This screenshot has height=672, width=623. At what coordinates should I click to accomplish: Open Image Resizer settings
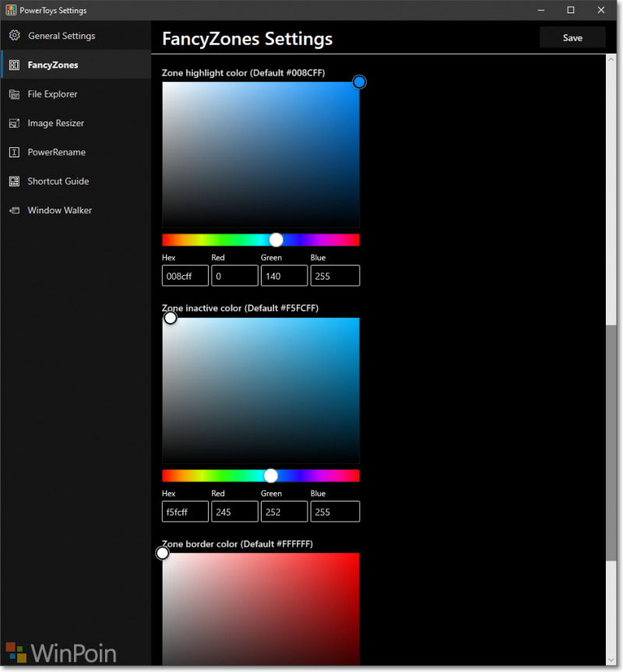[76, 124]
